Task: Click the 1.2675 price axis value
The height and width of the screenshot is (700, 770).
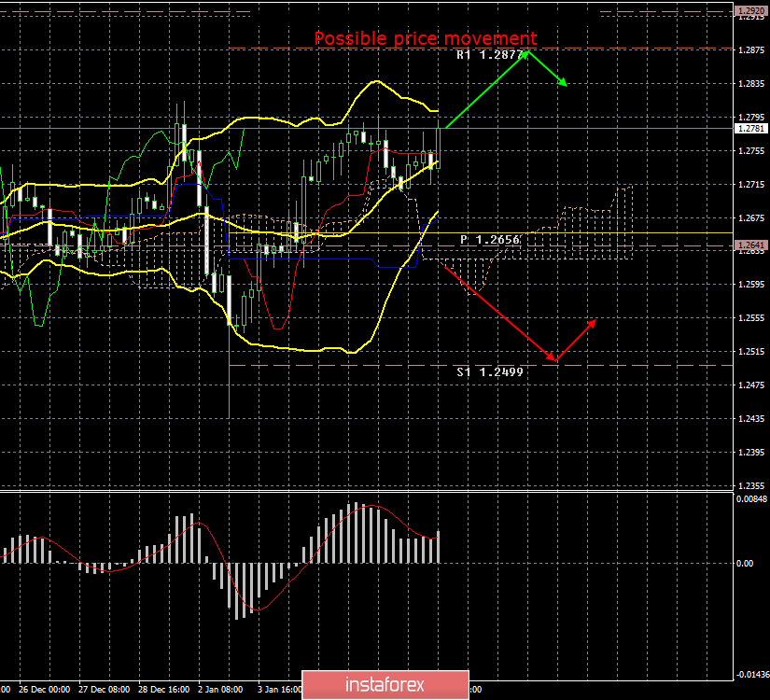Action: (x=751, y=217)
